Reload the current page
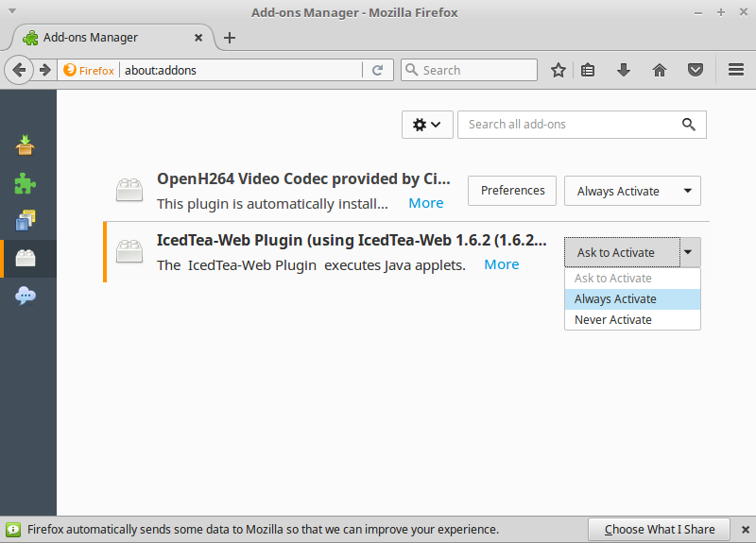 point(377,70)
